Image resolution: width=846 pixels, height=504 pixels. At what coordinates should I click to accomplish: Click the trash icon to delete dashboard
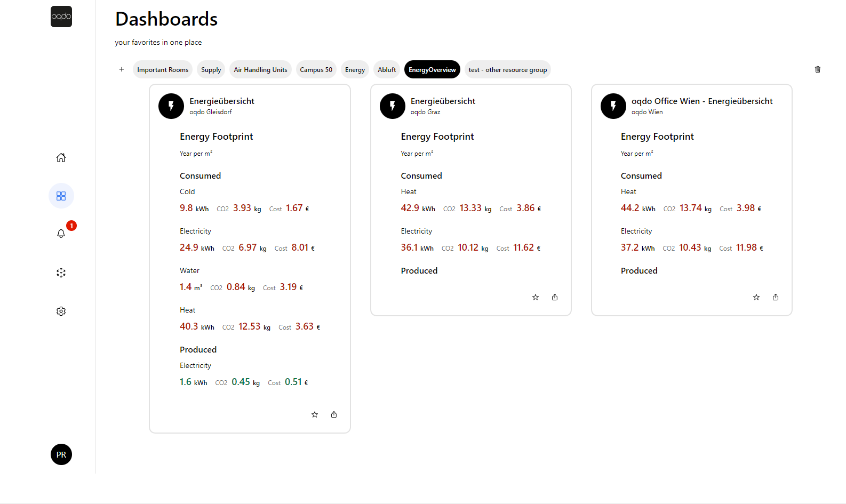coord(818,69)
